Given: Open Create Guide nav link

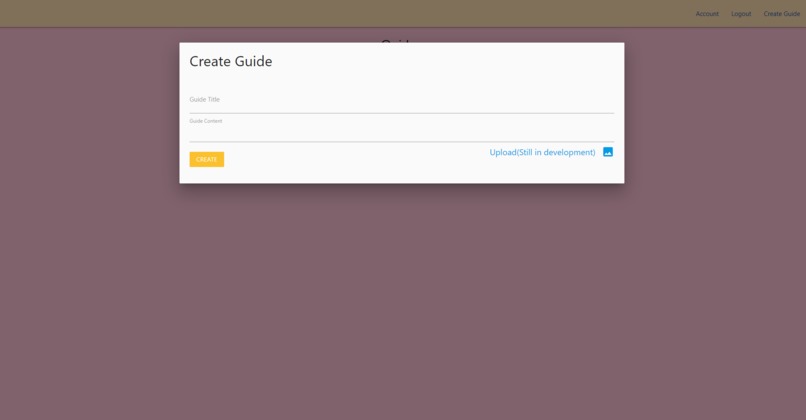Looking at the screenshot, I should 782,14.
